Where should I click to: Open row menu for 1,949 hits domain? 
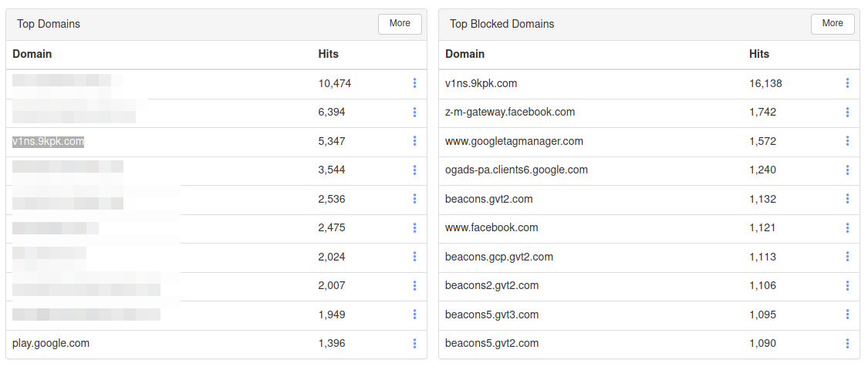click(414, 314)
